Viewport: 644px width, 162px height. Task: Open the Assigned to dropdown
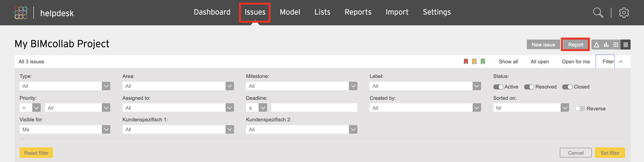(178, 108)
